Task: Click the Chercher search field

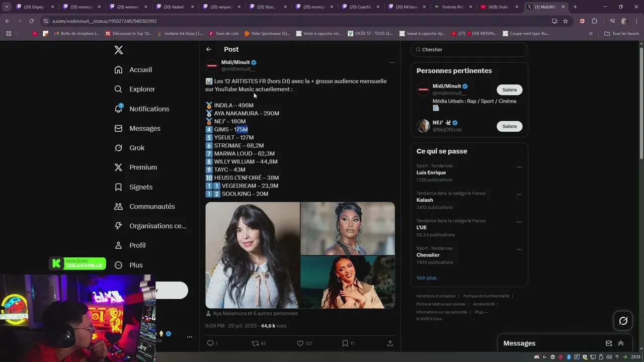Action: click(469, 50)
